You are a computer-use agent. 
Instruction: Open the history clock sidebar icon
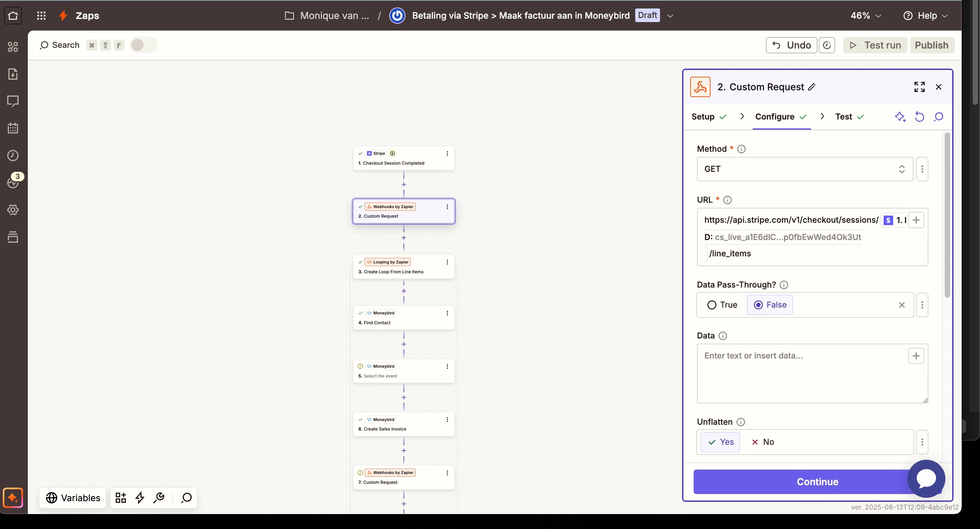tap(13, 155)
